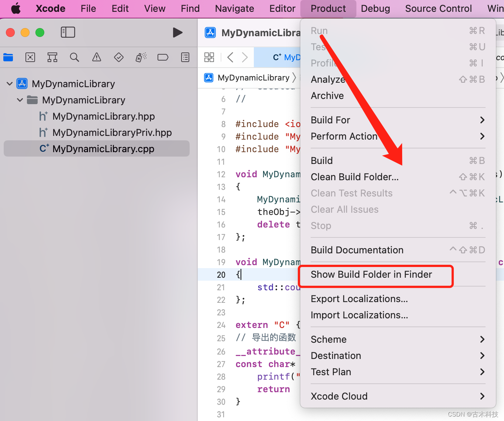This screenshot has width=504, height=421.
Task: Click the related items grid icon
Action: coord(209,57)
